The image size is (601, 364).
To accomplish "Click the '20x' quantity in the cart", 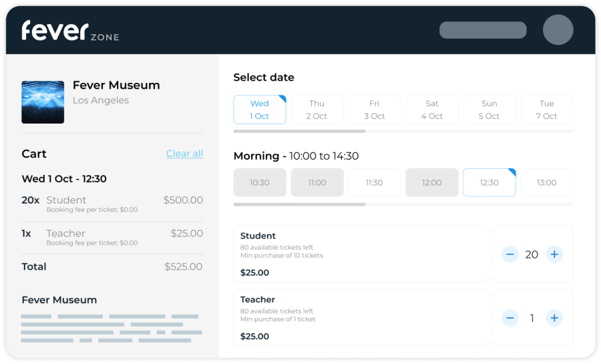I will (x=30, y=200).
